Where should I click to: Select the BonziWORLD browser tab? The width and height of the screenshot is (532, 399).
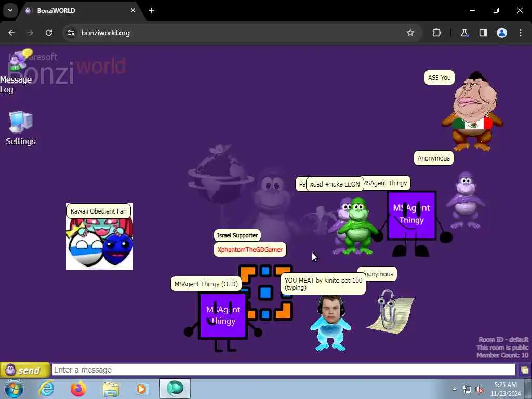click(81, 11)
